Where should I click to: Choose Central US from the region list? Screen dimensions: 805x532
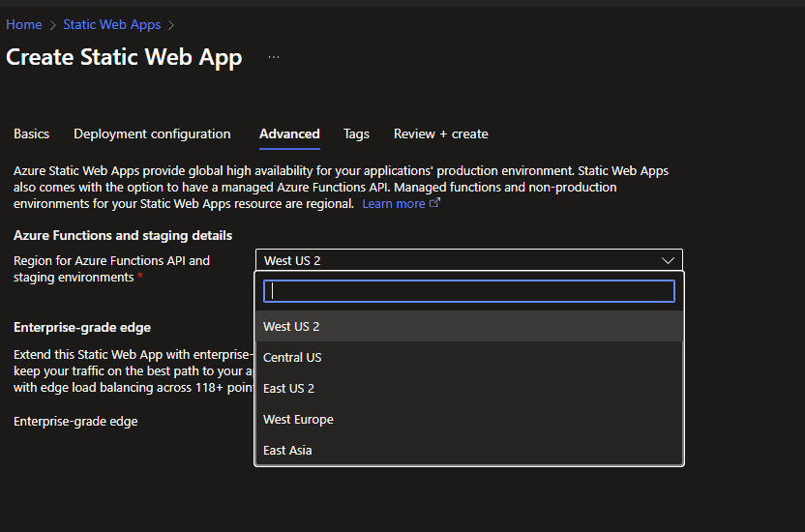pos(468,357)
